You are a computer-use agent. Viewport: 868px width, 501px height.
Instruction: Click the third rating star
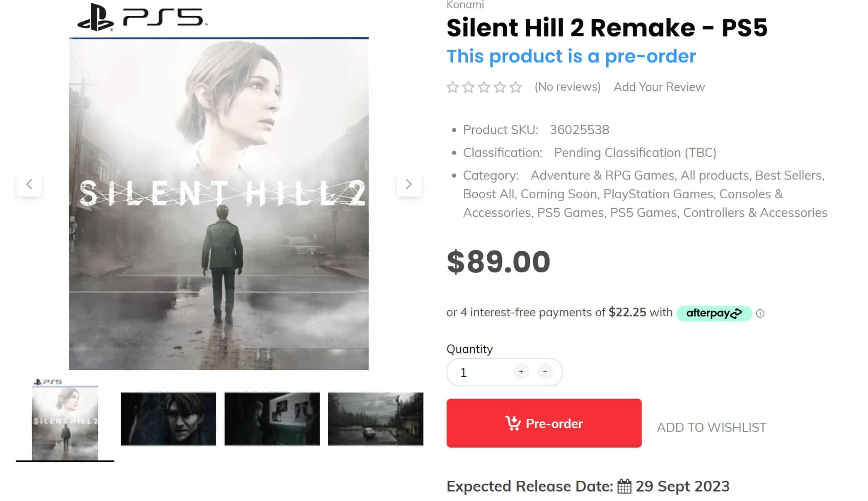click(484, 87)
